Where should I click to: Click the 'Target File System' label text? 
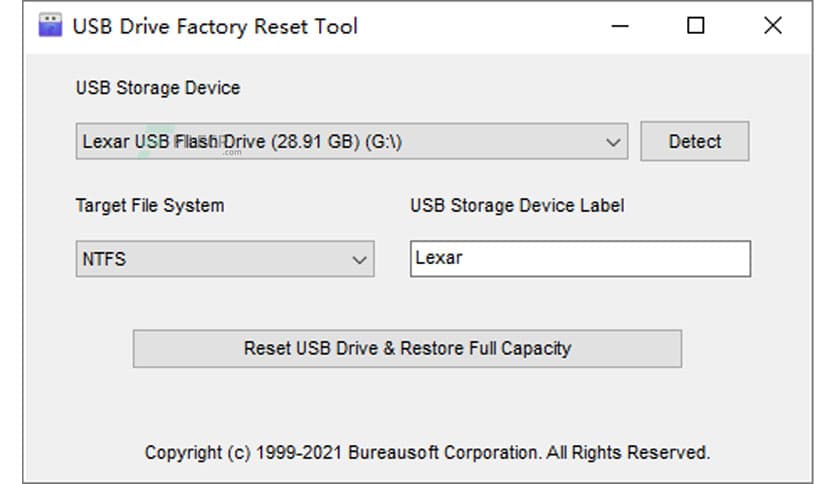(x=150, y=206)
